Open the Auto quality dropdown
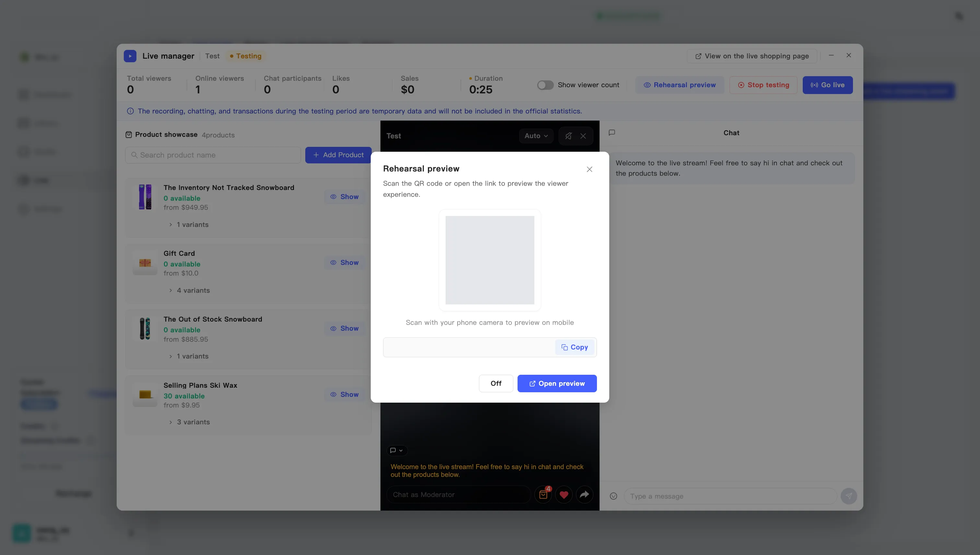This screenshot has height=555, width=980. [536, 136]
